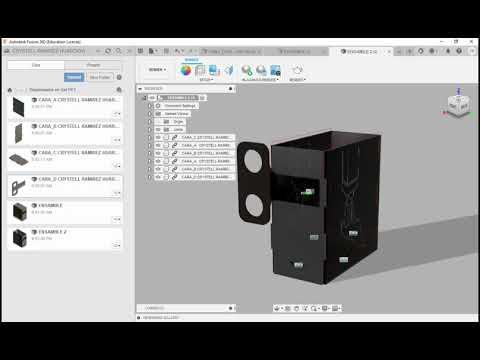Select the Orbit tool in navigation bar
This screenshot has height=360, width=480.
click(x=277, y=308)
